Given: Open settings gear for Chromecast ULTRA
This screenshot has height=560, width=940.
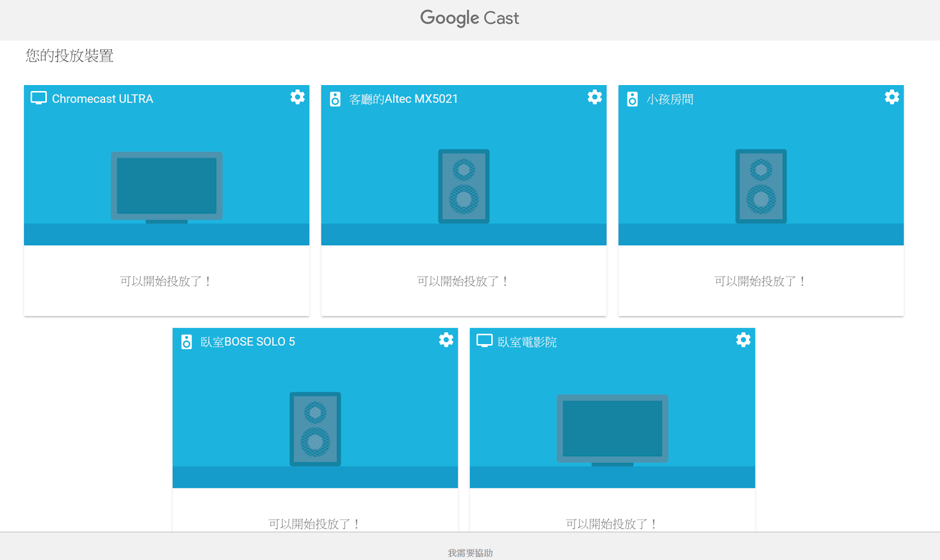Looking at the screenshot, I should [x=297, y=97].
